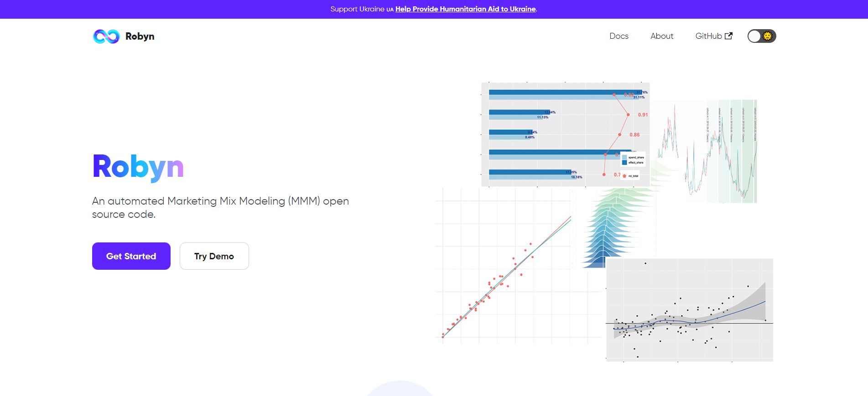Viewport: 868px width, 396px height.
Task: Click the Get Started button
Action: pos(131,256)
